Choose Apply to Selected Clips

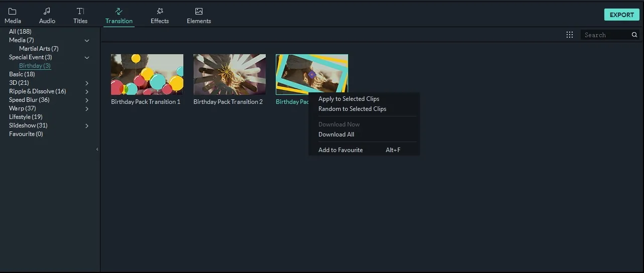[x=349, y=99]
